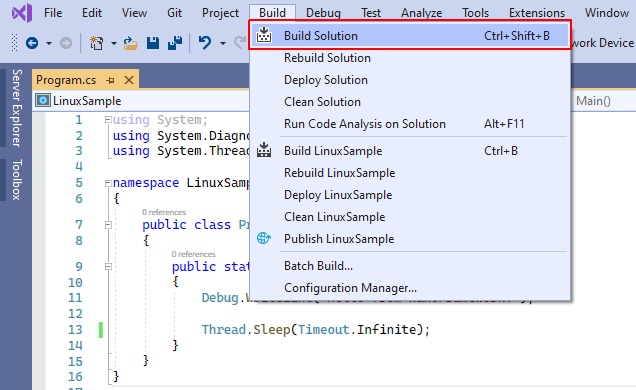Open the Tools menu
Image resolution: width=636 pixels, height=390 pixels.
(475, 13)
